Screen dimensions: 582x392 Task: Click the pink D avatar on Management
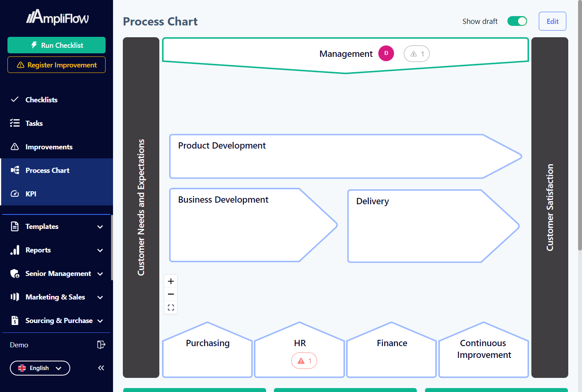click(386, 53)
